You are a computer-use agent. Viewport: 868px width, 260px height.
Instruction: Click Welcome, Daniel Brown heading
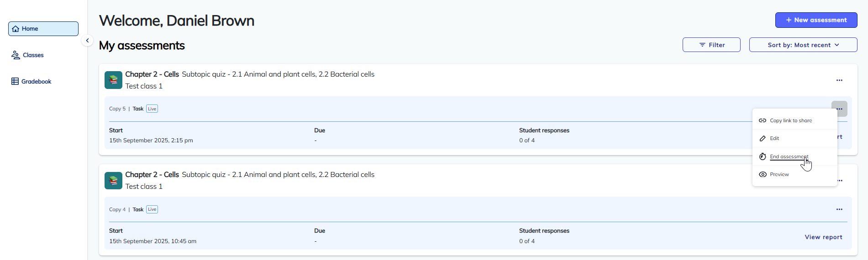(x=177, y=21)
